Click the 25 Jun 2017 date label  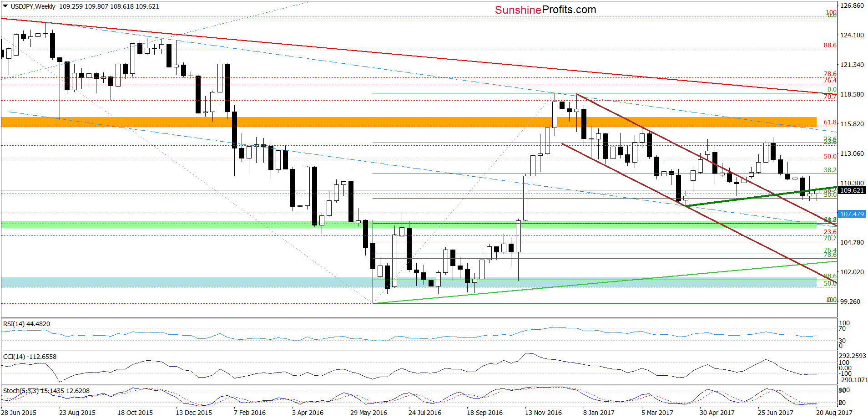click(x=775, y=413)
